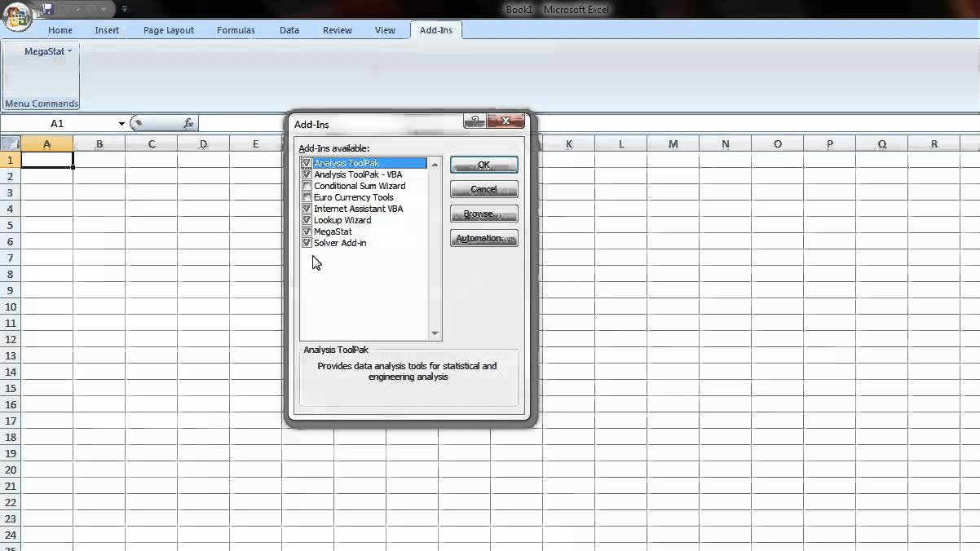Enable the Euro Currency Tools checkbox
The width and height of the screenshot is (980, 551).
(x=307, y=197)
